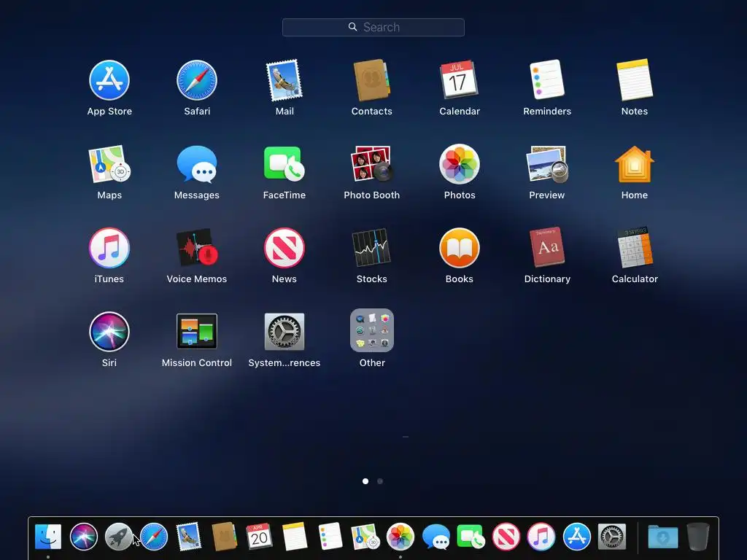The width and height of the screenshot is (747, 560).
Task: Open iTunes note icon in Dock
Action: 541,537
